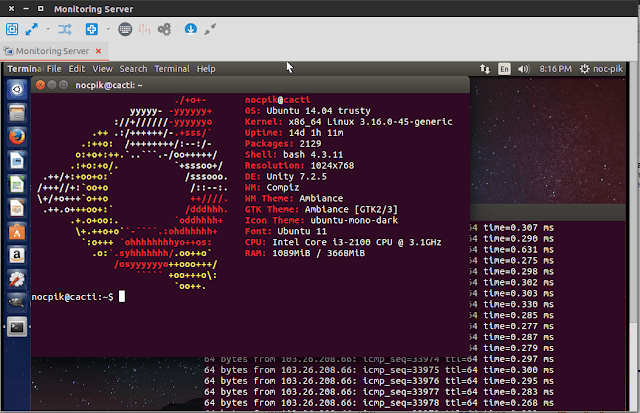This screenshot has height=413, width=640.
Task: Open the dropdown arrow next to the scaled mode icon
Action: (108, 29)
